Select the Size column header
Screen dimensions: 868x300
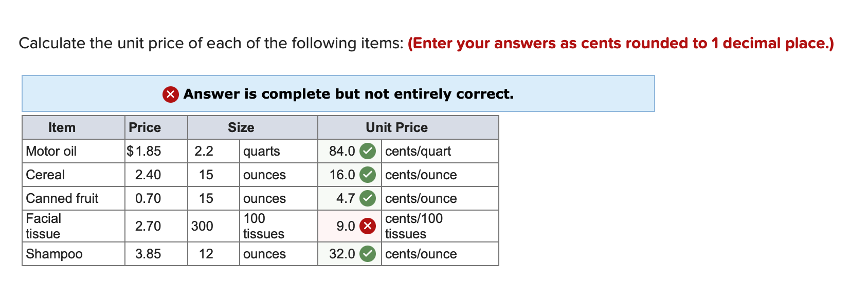point(241,127)
